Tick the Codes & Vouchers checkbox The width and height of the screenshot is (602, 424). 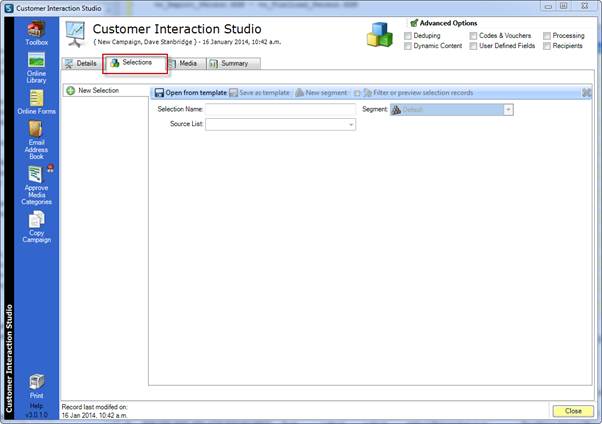pyautogui.click(x=473, y=36)
